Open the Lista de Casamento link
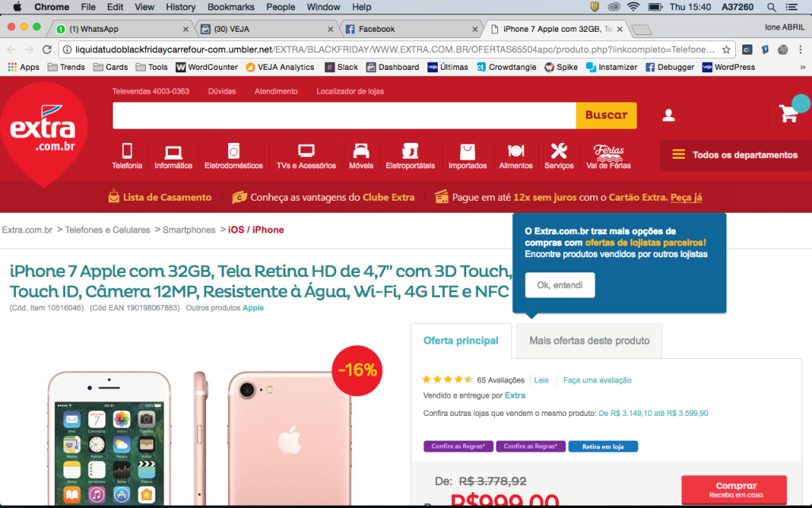Screen dimensions: 812x508 coord(160,197)
